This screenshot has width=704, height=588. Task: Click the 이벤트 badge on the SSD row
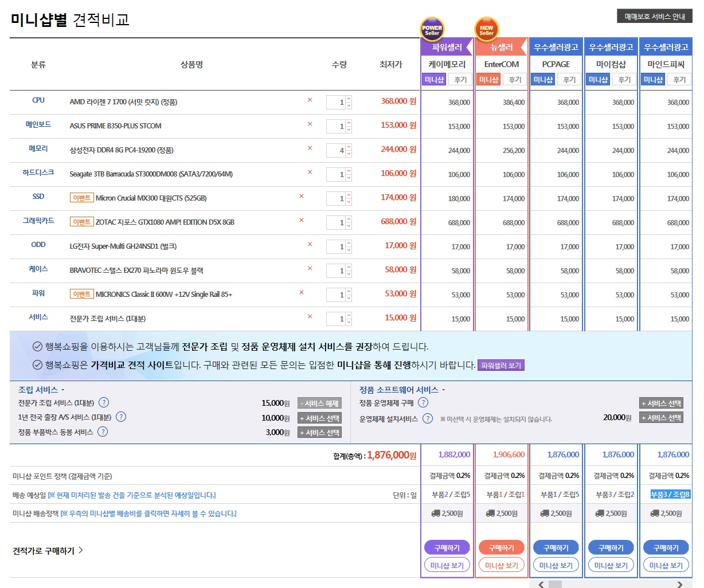coord(81,198)
